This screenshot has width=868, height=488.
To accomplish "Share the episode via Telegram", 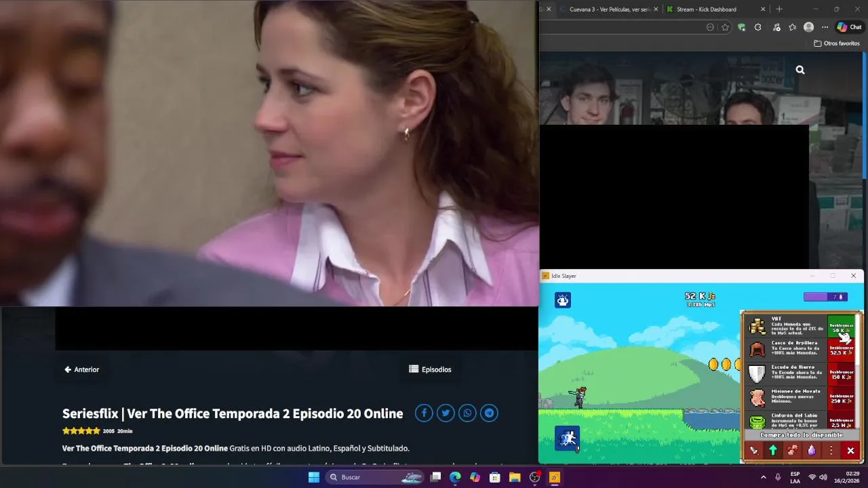I will (489, 413).
